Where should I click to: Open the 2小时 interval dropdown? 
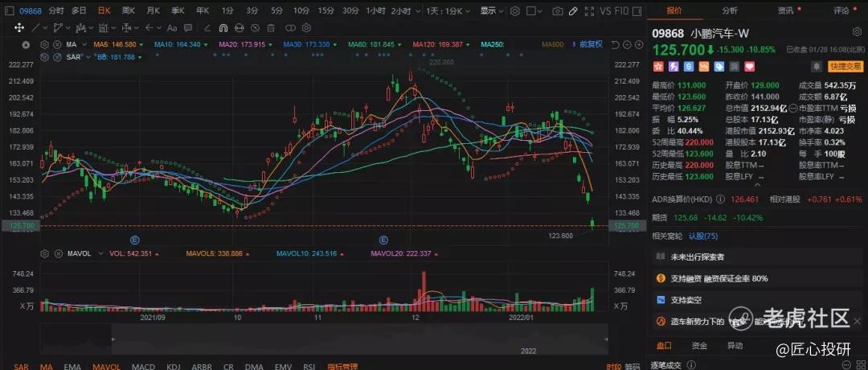coord(404,10)
